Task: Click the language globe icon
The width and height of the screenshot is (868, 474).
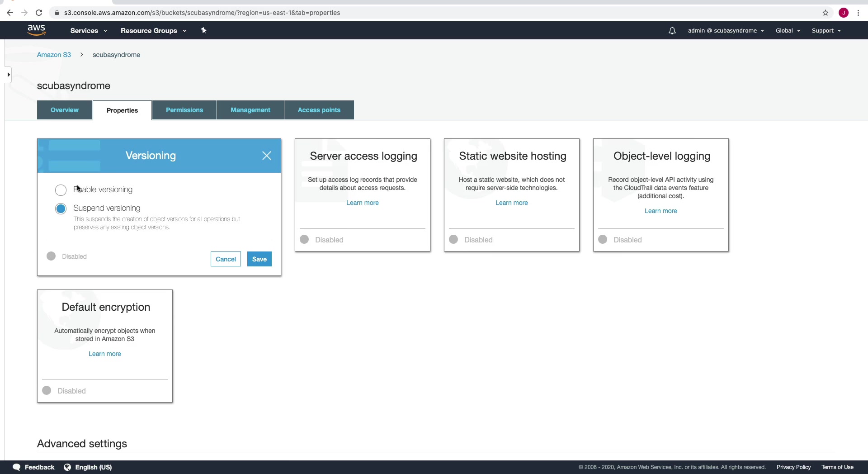Action: pos(67,467)
